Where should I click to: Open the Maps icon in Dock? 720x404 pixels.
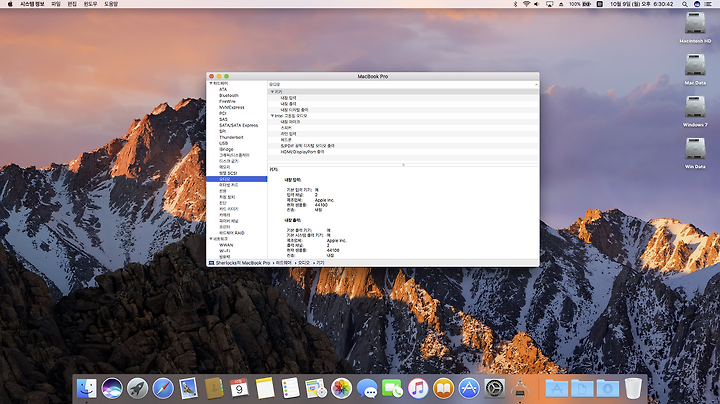tap(316, 388)
